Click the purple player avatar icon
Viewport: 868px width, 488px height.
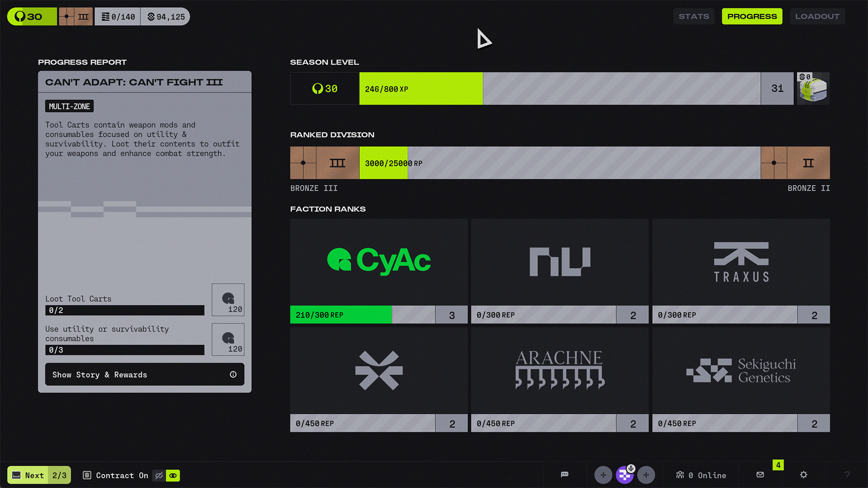point(624,475)
